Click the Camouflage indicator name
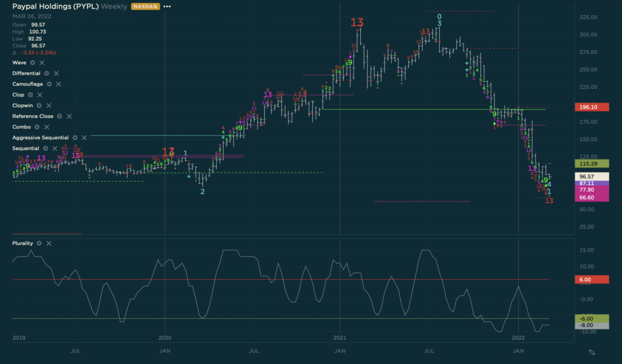Viewport: 622px width, 364px height. coord(27,84)
